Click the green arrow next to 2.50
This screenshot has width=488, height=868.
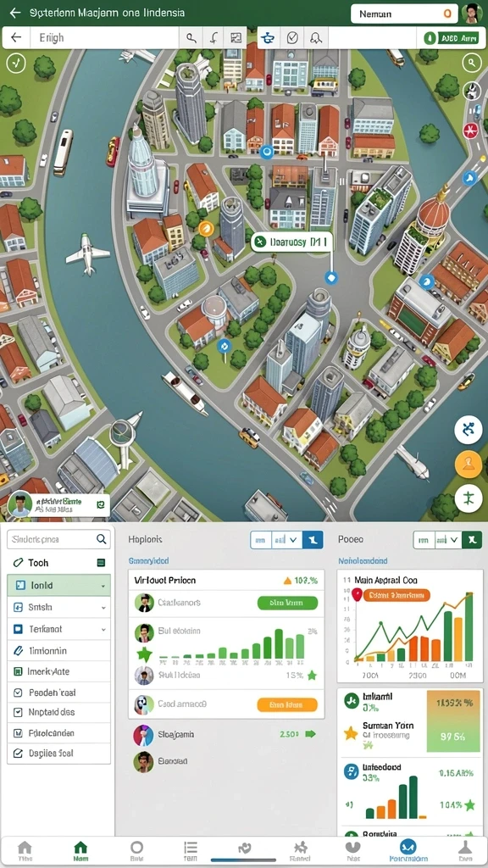(x=310, y=734)
